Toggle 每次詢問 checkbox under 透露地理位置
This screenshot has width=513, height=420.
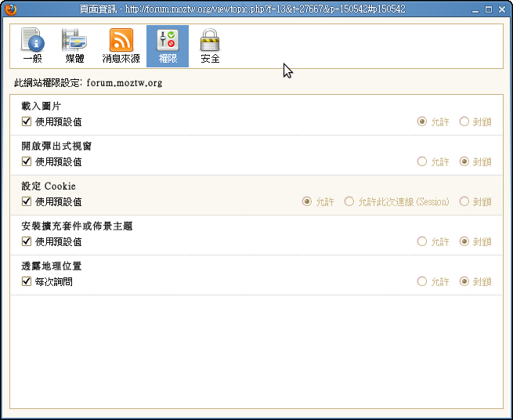click(27, 281)
